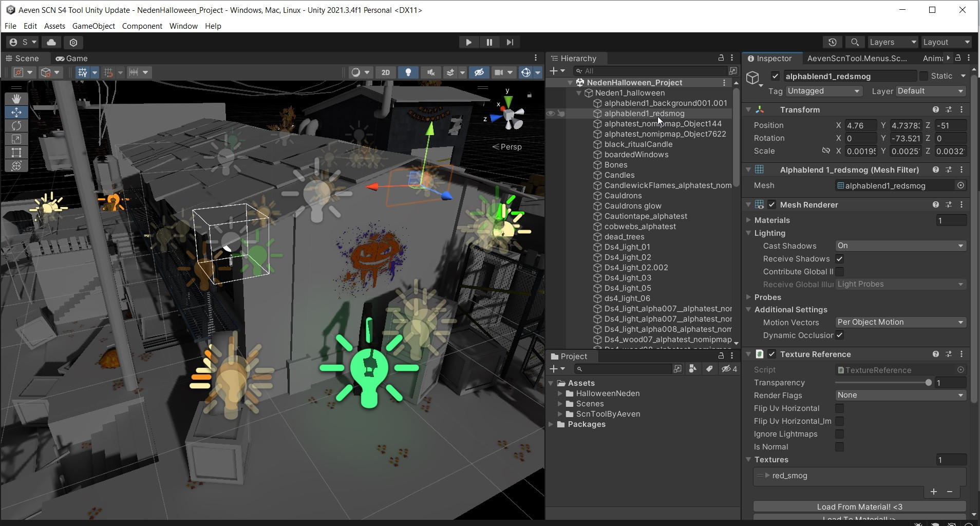Image resolution: width=980 pixels, height=526 pixels.
Task: Adjust the Transparency slider
Action: click(928, 383)
